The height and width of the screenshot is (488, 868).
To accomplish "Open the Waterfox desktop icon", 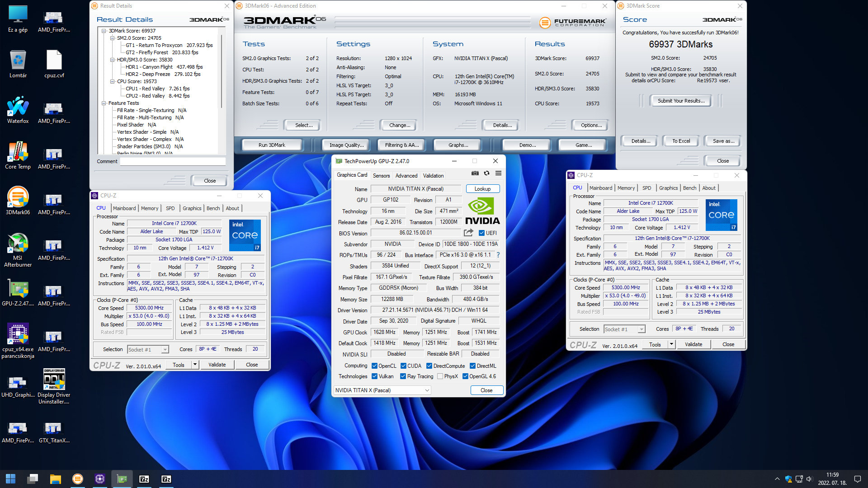I will point(18,109).
